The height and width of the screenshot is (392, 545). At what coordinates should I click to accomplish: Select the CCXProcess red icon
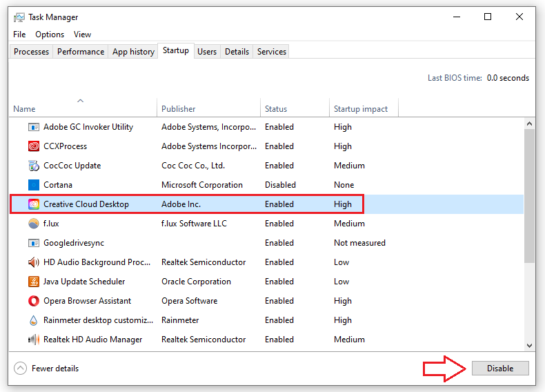[34, 146]
